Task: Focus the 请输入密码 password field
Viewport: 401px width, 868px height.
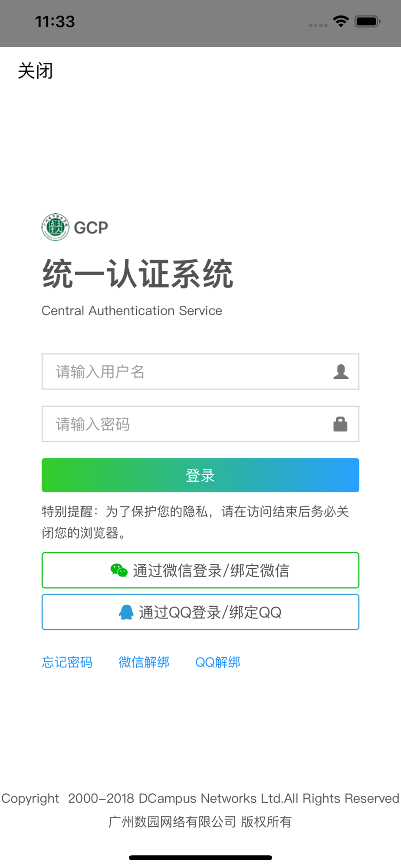Action: (200, 424)
